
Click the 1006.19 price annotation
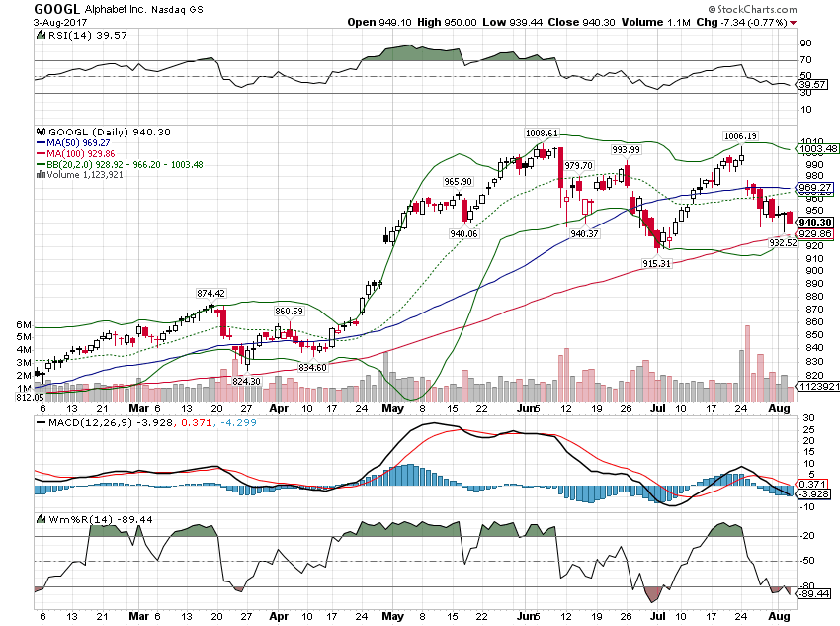[x=740, y=136]
